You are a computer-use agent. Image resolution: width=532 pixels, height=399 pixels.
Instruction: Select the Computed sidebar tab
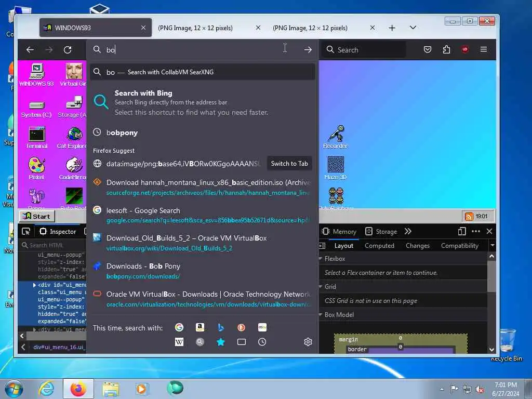tap(379, 246)
